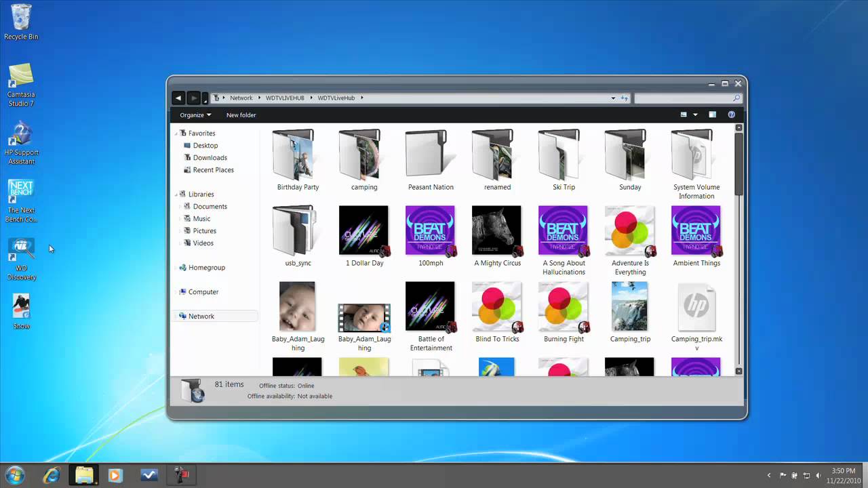This screenshot has height=488, width=868.
Task: Click the Camtasia recorder taskbar icon
Action: point(182,475)
